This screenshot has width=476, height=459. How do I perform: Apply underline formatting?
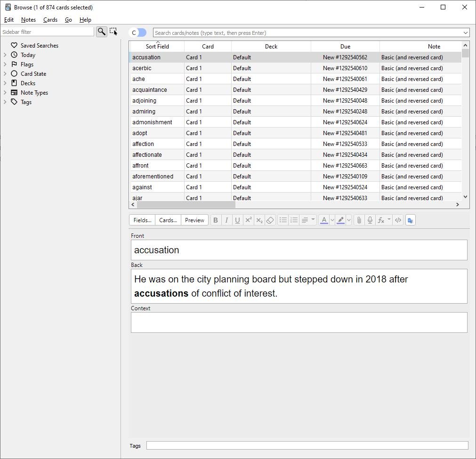click(237, 220)
